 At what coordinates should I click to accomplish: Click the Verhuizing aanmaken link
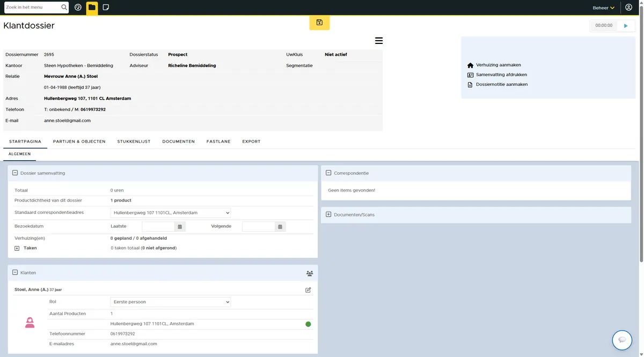498,65
